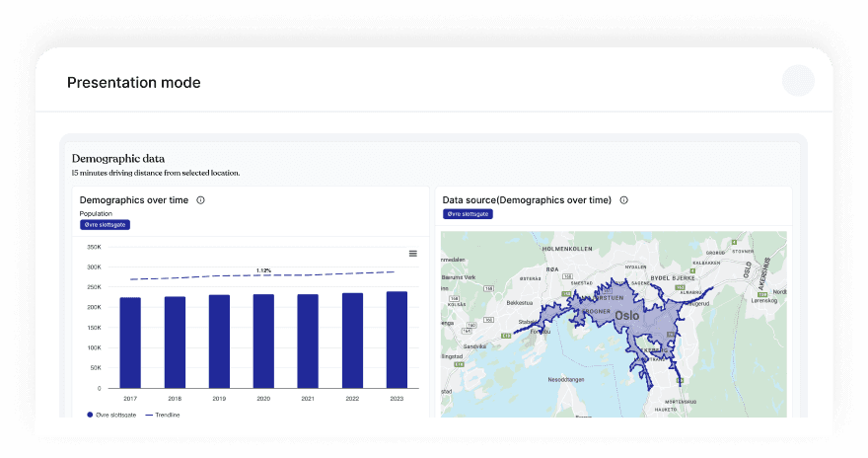Viewport: 868px width, 458px height.
Task: Click FROGNER label on the map
Action: point(596,311)
